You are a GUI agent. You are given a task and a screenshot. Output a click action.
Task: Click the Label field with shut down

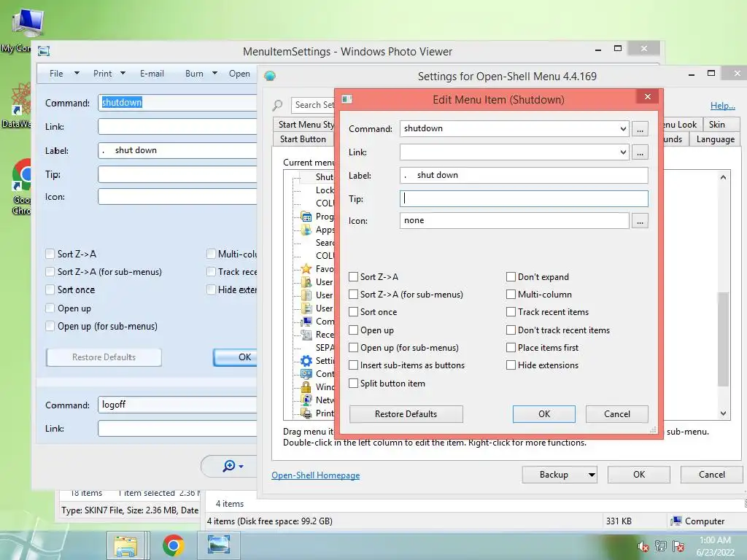click(x=524, y=175)
